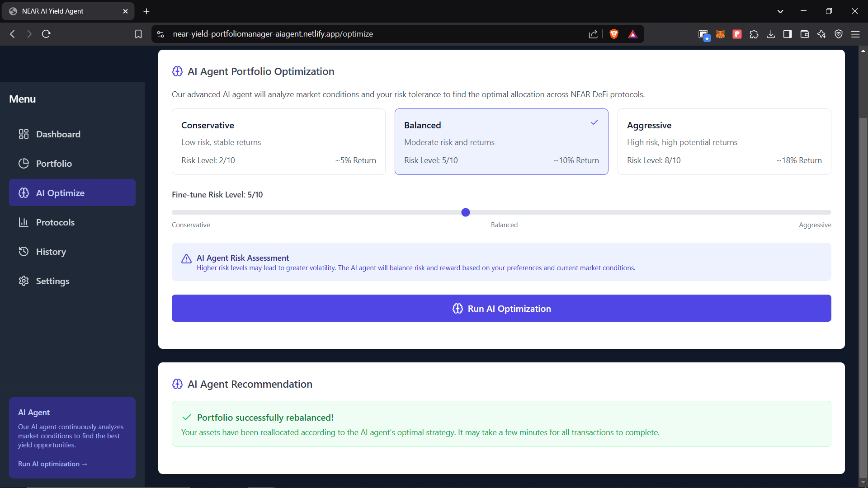Go to the Protocols menu item
The height and width of the screenshot is (488, 868).
point(55,222)
